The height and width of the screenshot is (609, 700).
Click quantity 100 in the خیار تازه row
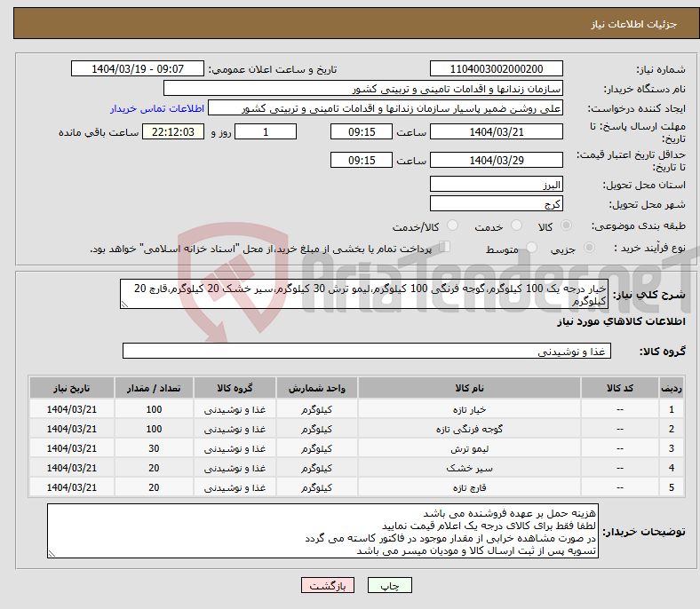[154, 409]
